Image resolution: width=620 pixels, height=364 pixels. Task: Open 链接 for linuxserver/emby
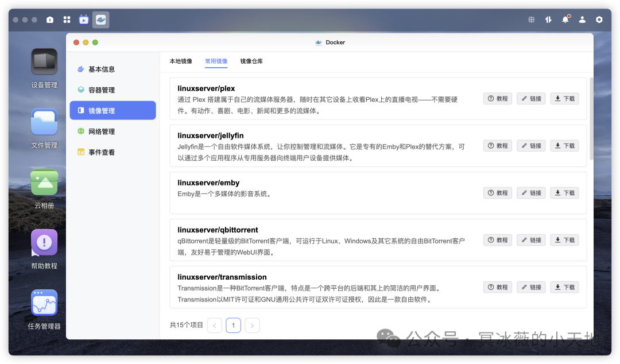(x=531, y=193)
